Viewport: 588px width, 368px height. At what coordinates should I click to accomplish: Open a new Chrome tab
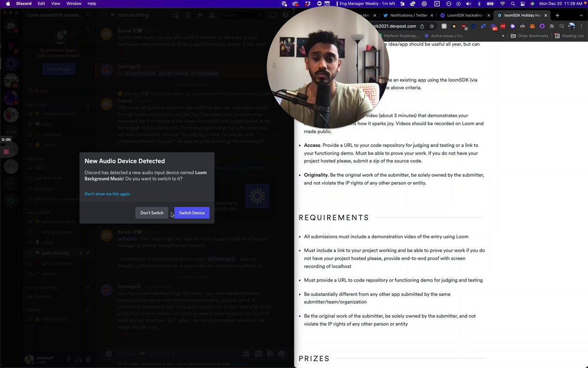tap(557, 15)
